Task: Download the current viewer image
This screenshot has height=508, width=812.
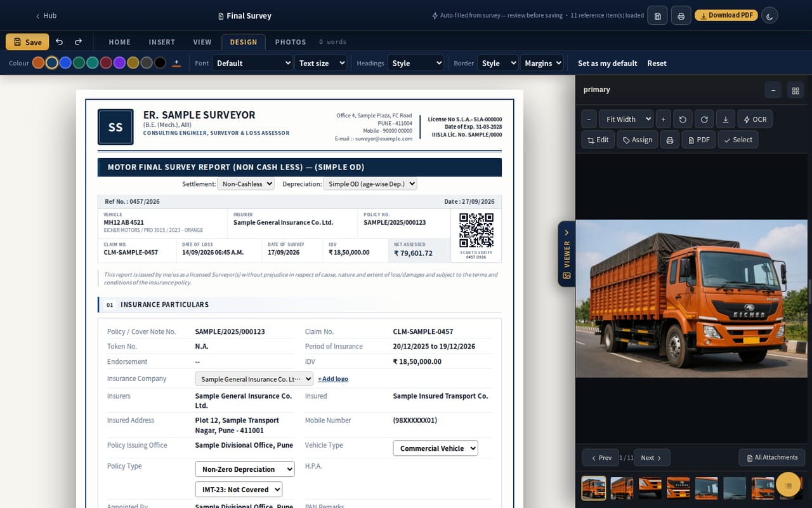Action: [x=726, y=119]
